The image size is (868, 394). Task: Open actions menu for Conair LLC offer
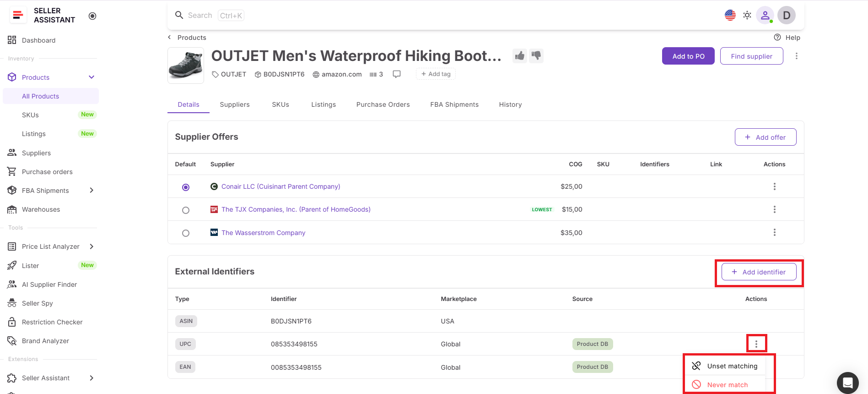(x=775, y=186)
